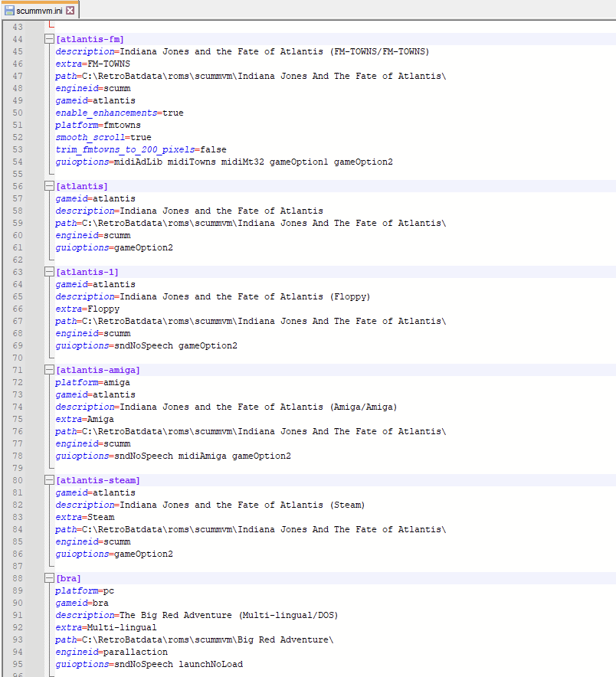Place cursor on engineid=parallaction line
Viewport: 616px width, 677px height.
[111, 652]
